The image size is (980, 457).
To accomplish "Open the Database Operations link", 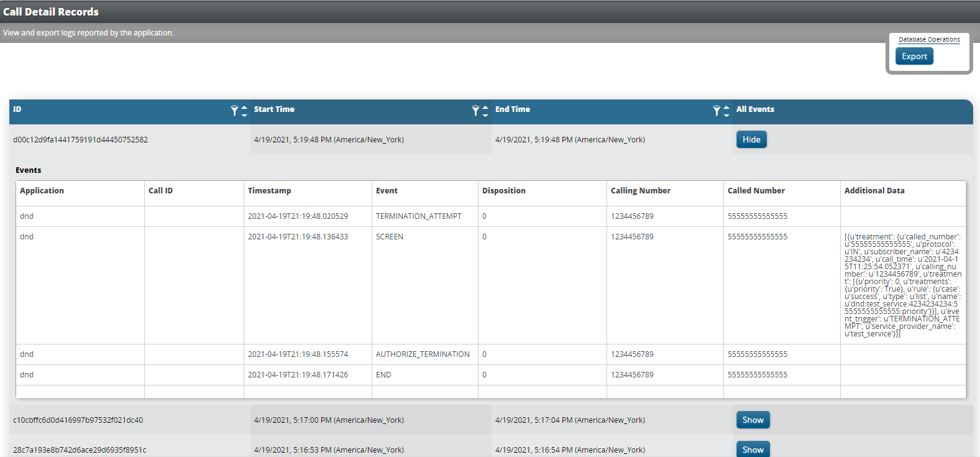I will coord(929,39).
